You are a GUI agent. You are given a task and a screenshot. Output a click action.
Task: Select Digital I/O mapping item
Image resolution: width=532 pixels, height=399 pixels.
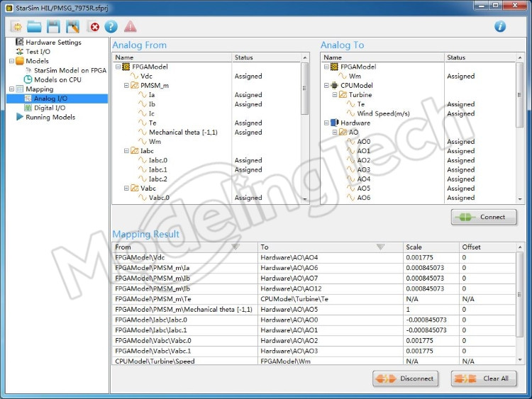click(x=50, y=108)
